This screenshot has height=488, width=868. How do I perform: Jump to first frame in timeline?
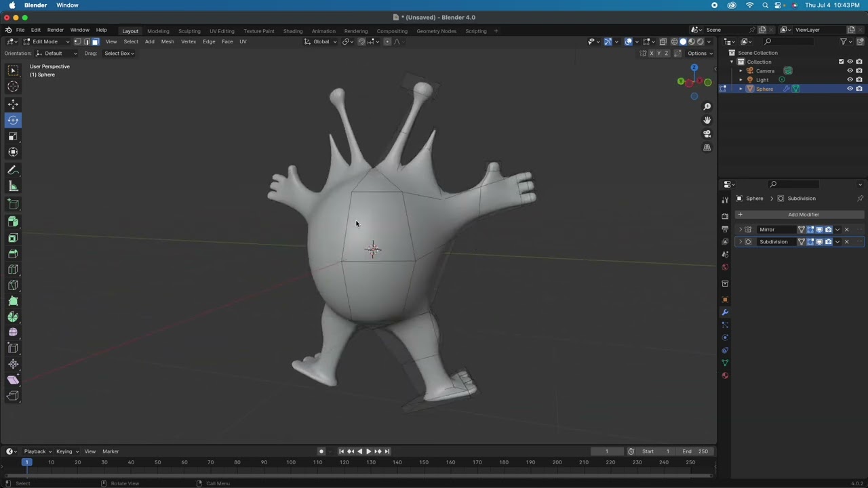[341, 451]
